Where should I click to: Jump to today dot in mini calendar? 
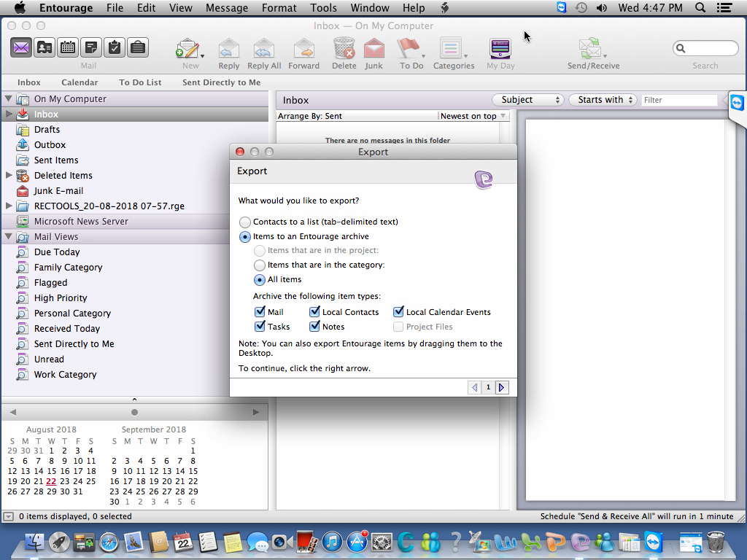tap(134, 413)
